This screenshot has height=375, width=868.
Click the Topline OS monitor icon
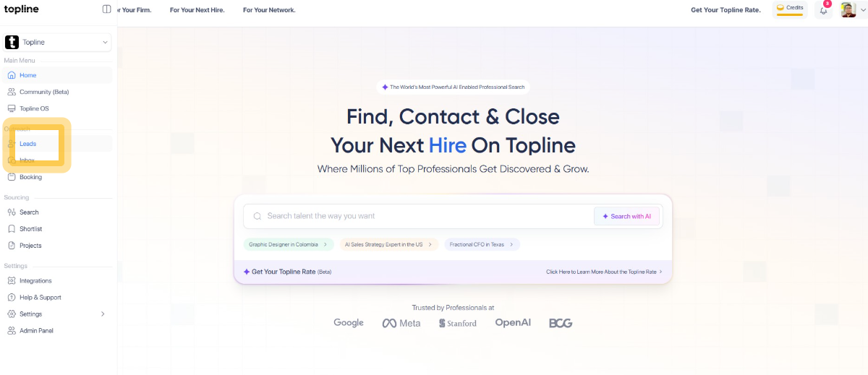pos(12,108)
